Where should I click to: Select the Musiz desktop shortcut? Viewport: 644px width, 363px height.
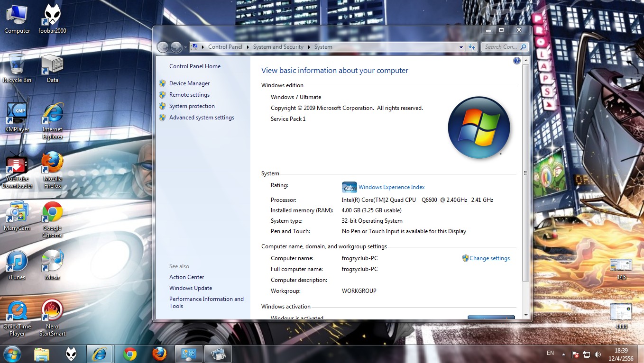click(52, 265)
